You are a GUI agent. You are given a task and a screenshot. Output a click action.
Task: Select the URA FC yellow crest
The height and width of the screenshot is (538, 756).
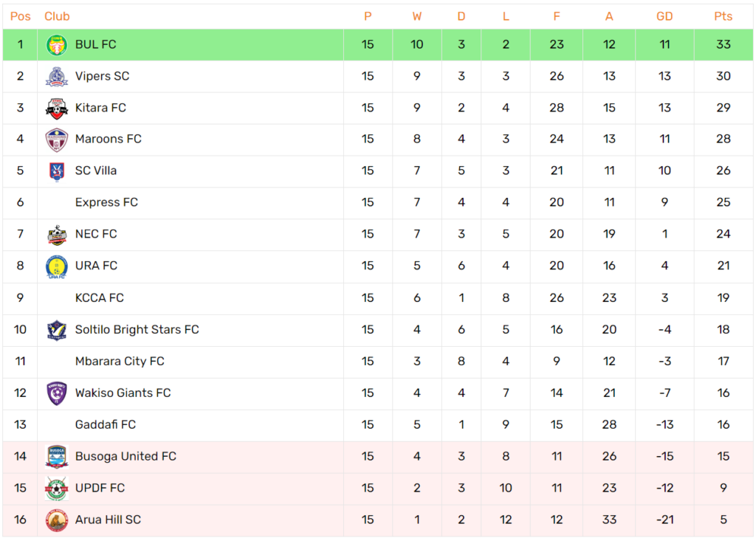[56, 266]
